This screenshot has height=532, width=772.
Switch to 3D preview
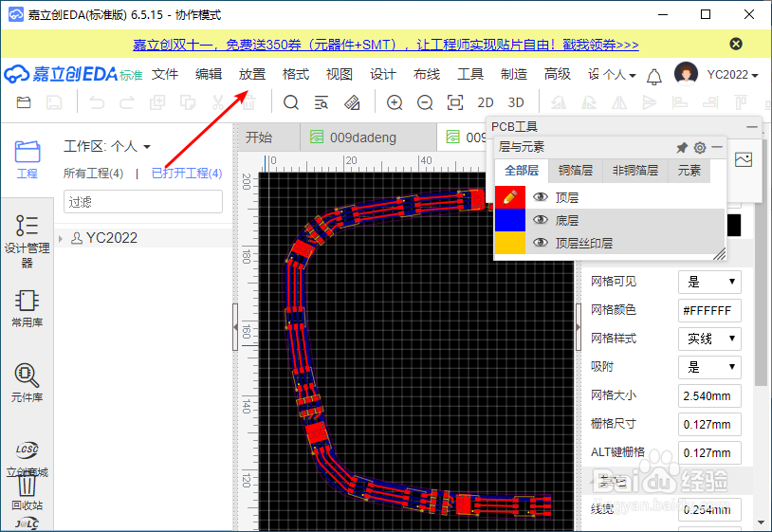tap(516, 102)
